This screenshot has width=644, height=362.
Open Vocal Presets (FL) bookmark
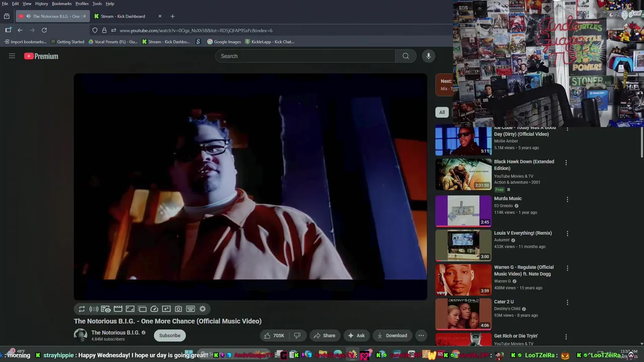[113, 42]
